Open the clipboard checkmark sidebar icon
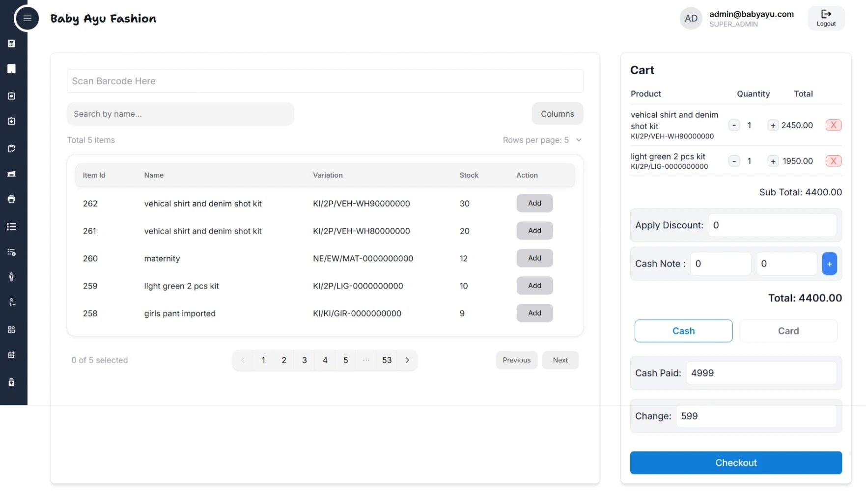 pos(11,148)
